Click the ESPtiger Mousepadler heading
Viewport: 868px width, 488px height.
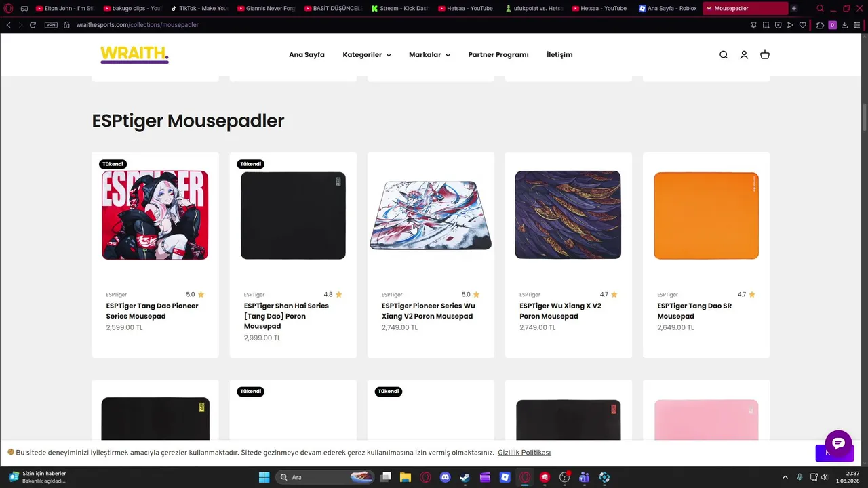click(x=188, y=121)
